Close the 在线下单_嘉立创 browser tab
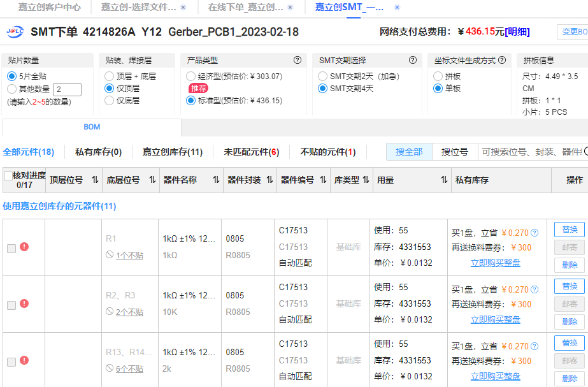Viewport: 588px width, 387px height. click(x=290, y=7)
